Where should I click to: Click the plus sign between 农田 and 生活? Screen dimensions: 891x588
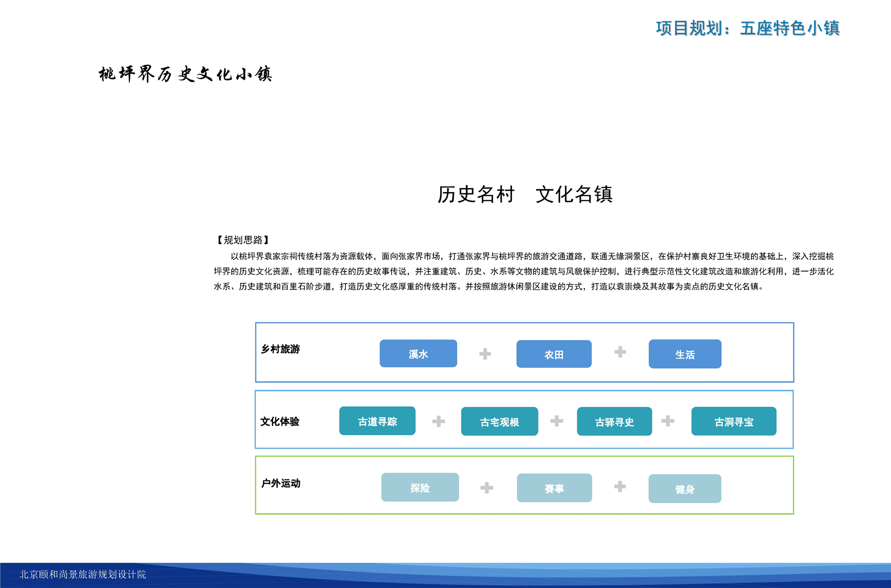620,352
